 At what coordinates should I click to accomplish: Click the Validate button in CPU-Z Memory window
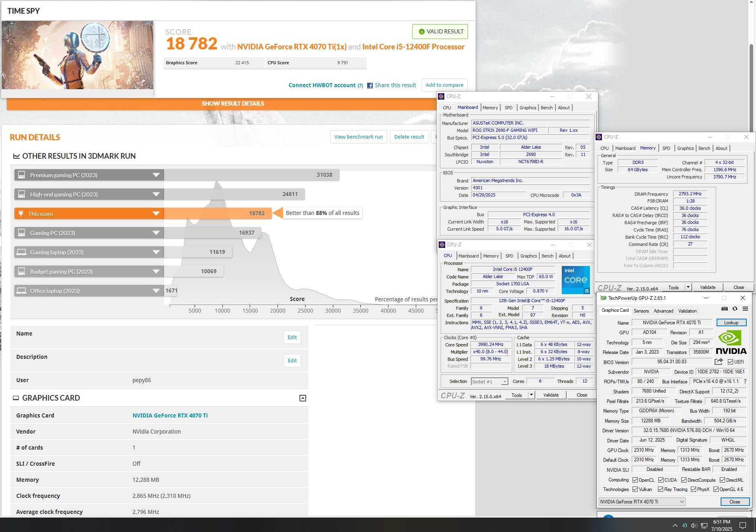[708, 287]
